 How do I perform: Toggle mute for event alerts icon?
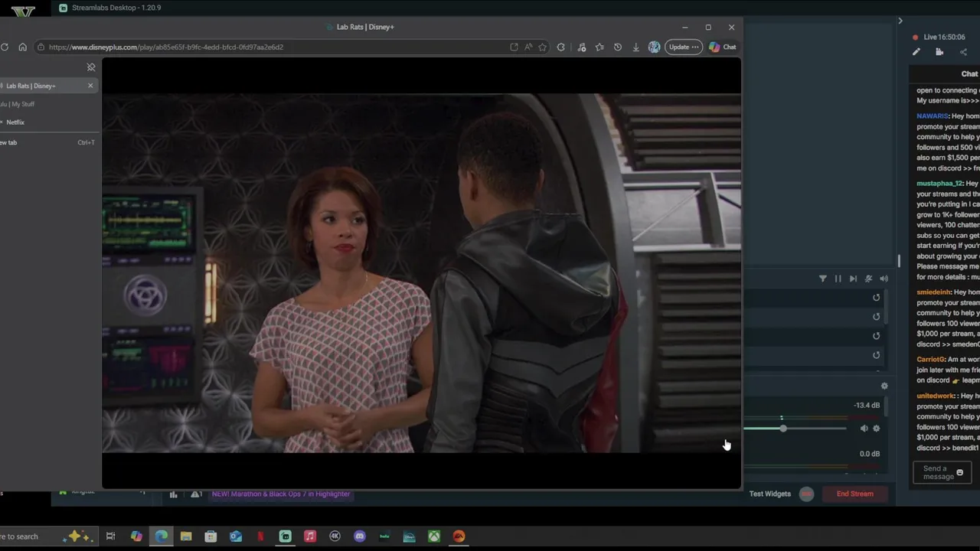868,279
